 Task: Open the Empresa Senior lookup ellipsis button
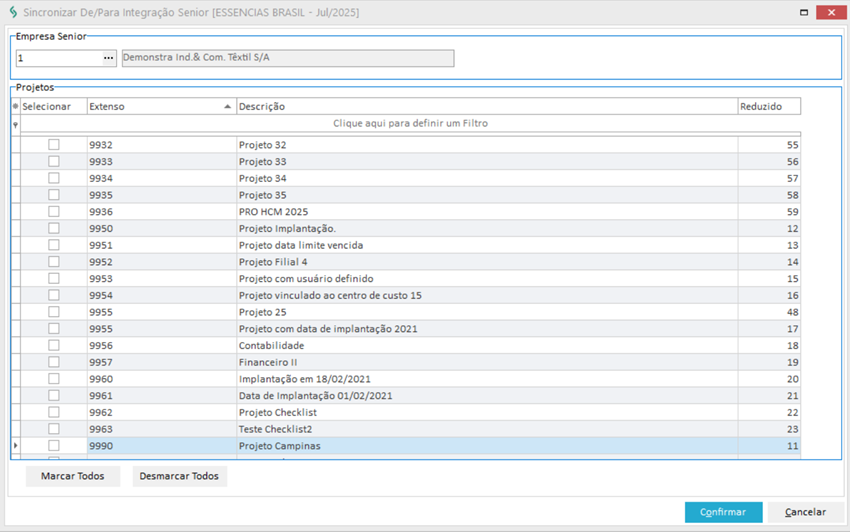tap(108, 58)
